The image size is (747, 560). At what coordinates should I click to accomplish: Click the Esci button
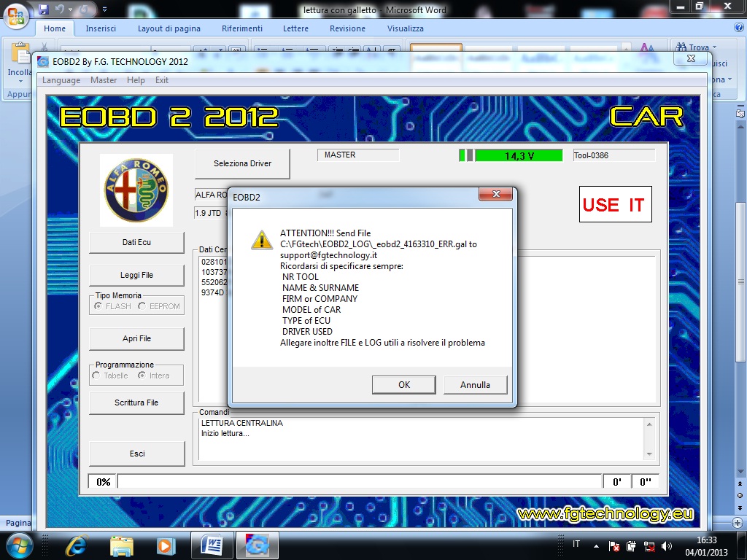[136, 454]
